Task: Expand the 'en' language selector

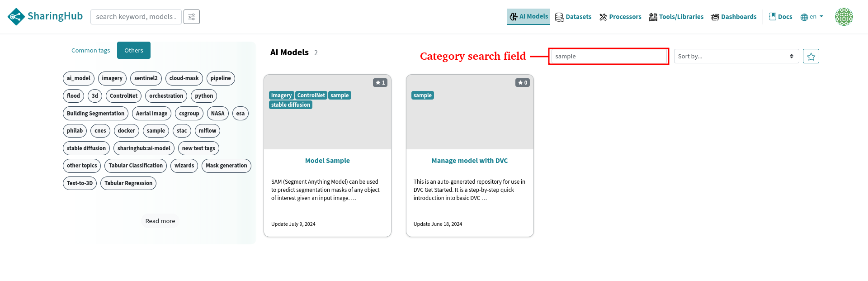Action: point(812,17)
